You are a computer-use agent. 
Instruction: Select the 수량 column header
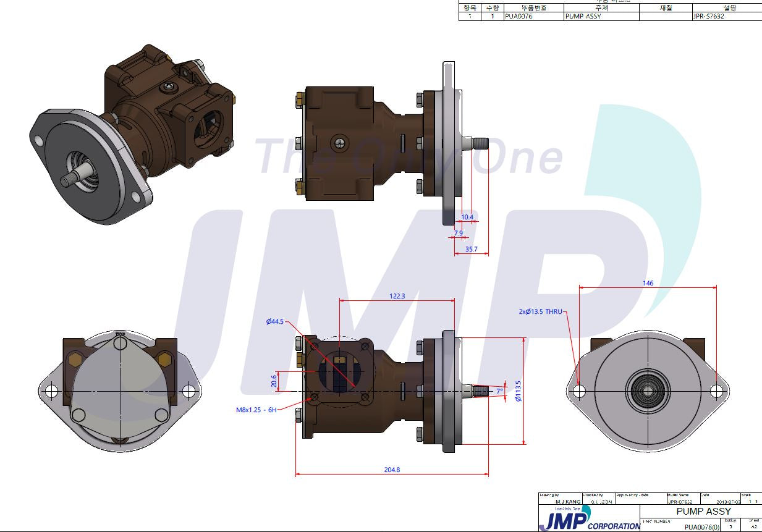click(x=493, y=8)
